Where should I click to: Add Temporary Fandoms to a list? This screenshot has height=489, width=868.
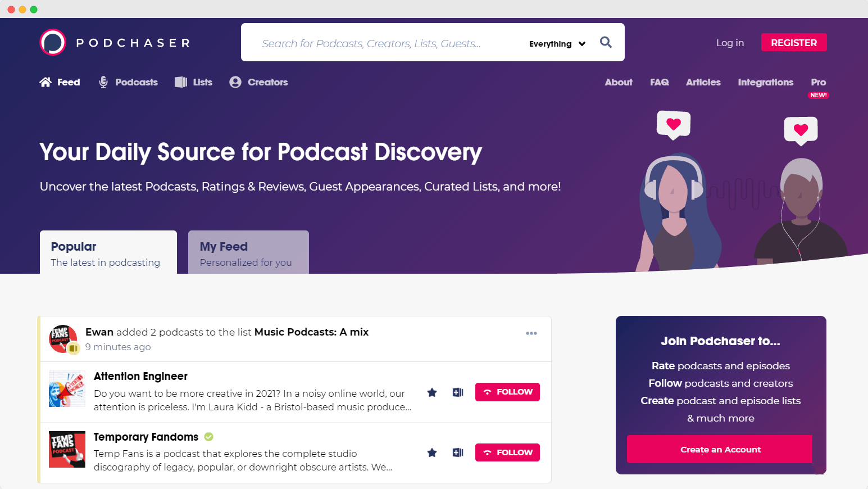(x=458, y=452)
